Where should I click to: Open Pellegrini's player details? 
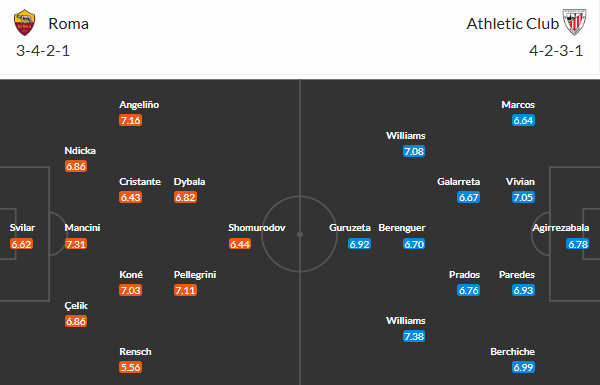coord(195,274)
